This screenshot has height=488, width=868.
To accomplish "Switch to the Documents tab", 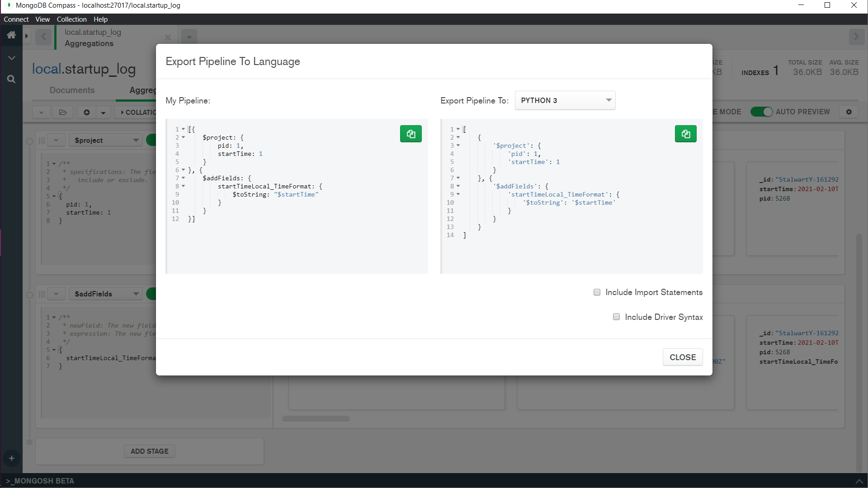I will click(72, 90).
